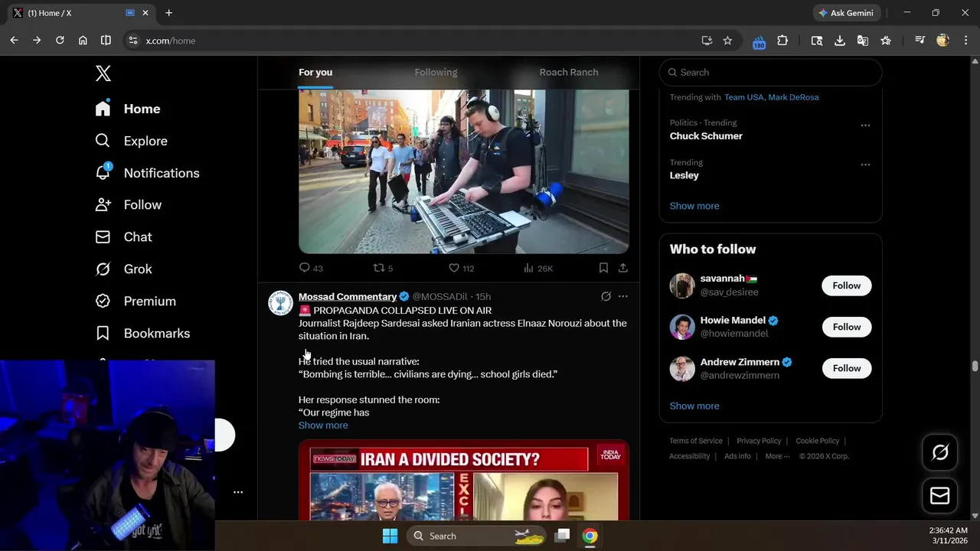980x551 pixels.
Task: Like the street DJ video post
Action: click(x=461, y=268)
